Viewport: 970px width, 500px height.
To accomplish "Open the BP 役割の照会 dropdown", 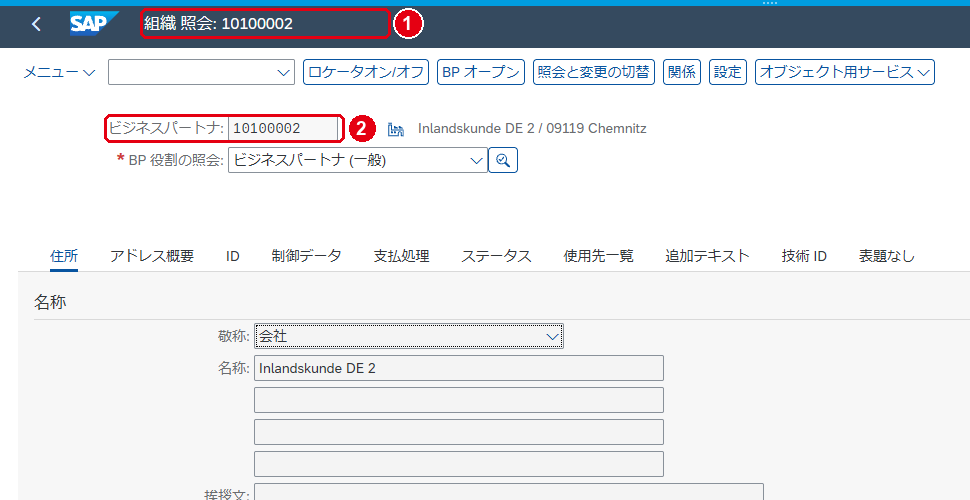I will click(x=358, y=161).
